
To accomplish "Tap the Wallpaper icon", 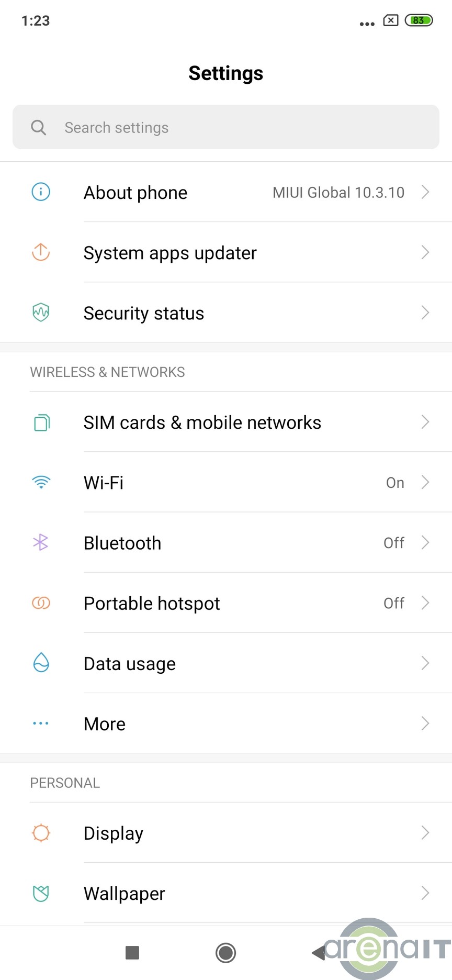I will (x=41, y=893).
